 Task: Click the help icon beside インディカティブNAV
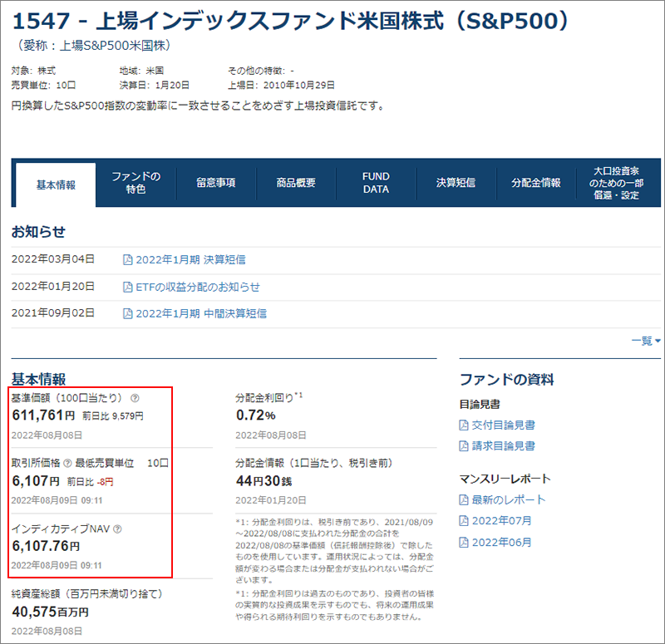[117, 529]
